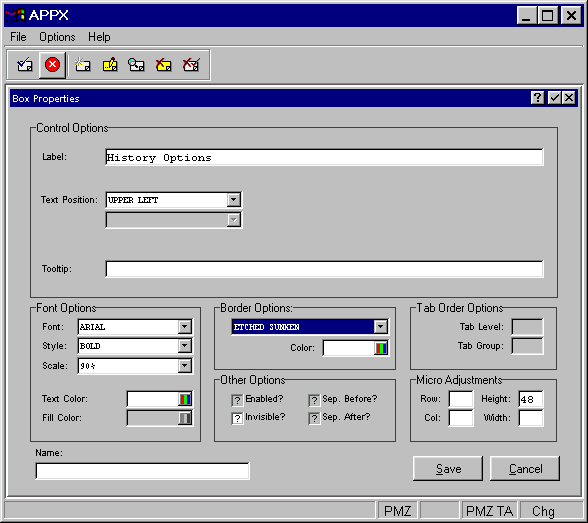The height and width of the screenshot is (523, 588).
Task: Toggle the Sep. Before? checkbox
Action: [314, 400]
